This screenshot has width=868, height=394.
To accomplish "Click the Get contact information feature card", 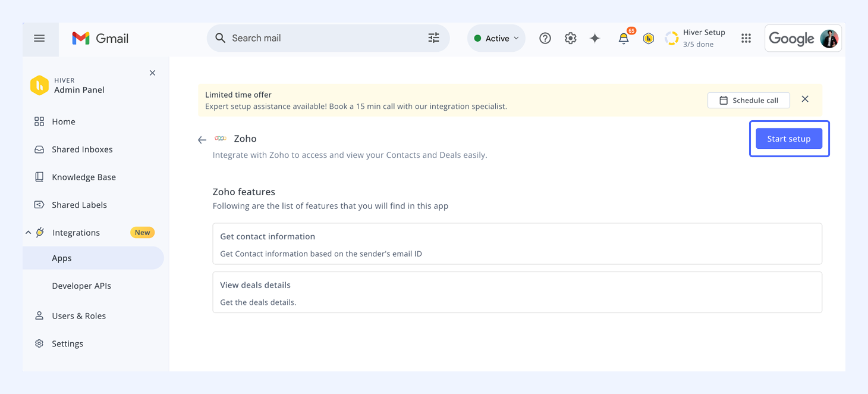I will pos(517,244).
